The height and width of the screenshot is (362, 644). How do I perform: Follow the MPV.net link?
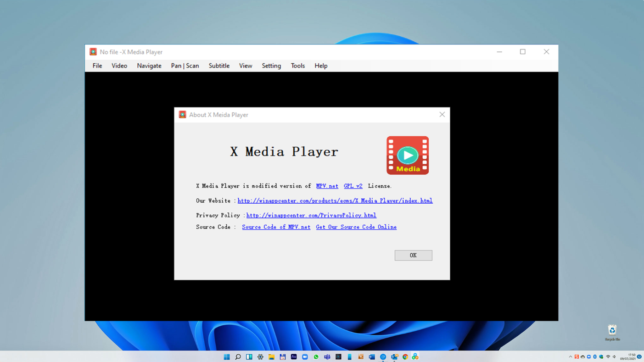tap(327, 186)
